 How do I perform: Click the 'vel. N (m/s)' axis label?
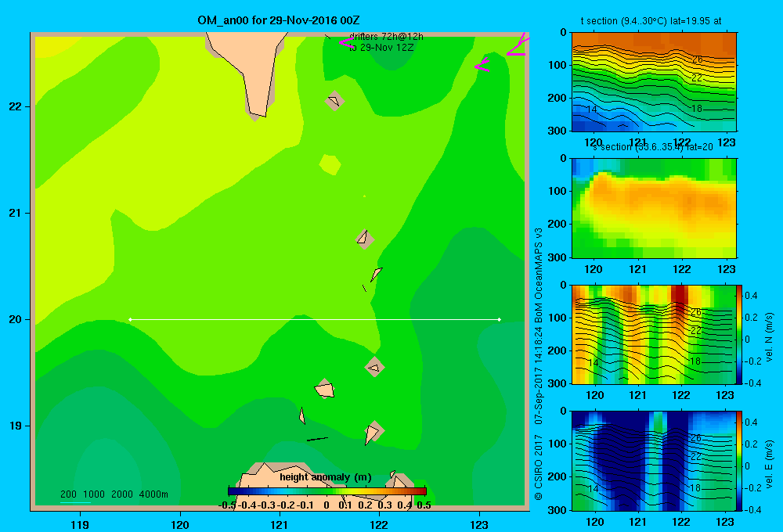pyautogui.click(x=769, y=337)
